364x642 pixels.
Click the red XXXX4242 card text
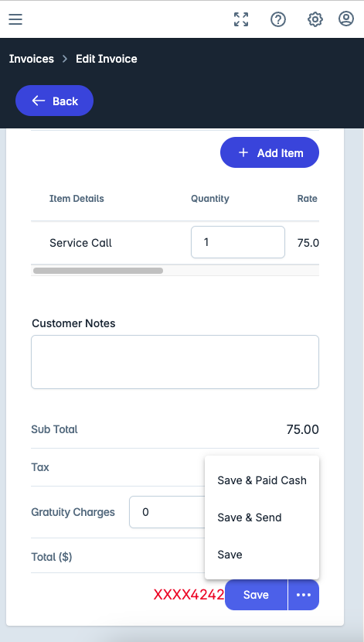pos(189,595)
